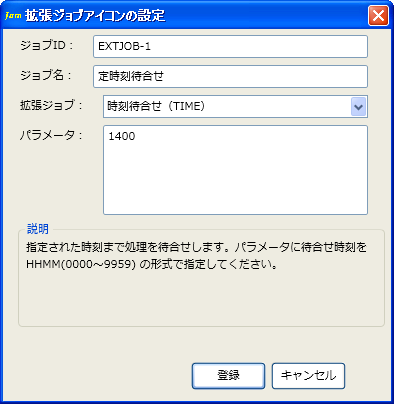Click the blank area of パラメータ text box
394x404 pixels.
tap(235, 180)
